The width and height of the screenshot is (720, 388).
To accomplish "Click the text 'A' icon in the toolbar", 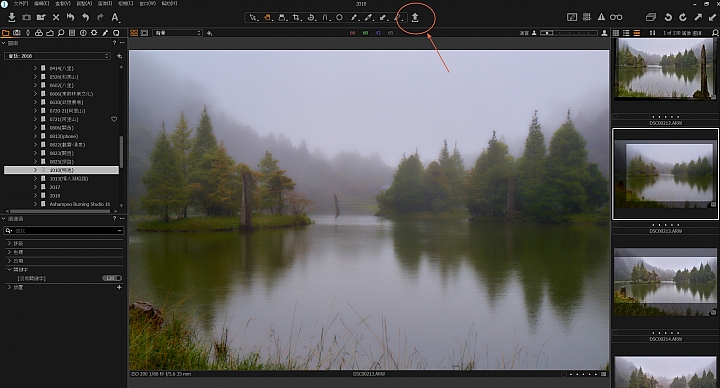I will [x=115, y=17].
